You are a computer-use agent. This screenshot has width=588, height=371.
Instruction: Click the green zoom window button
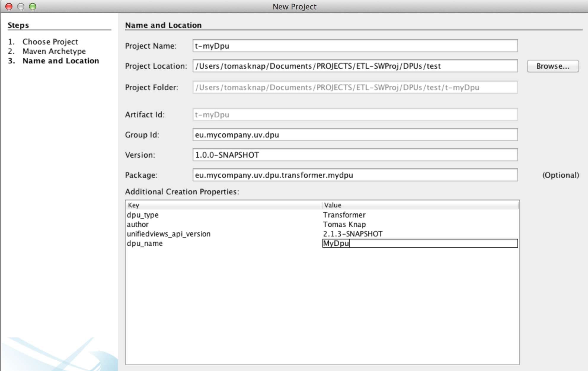click(x=33, y=6)
